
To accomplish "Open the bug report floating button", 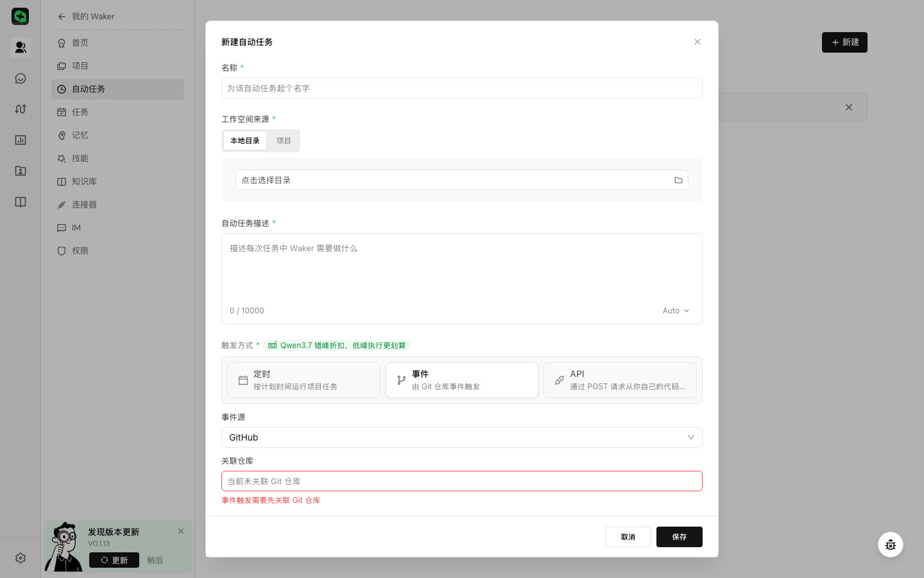I will coord(891,545).
